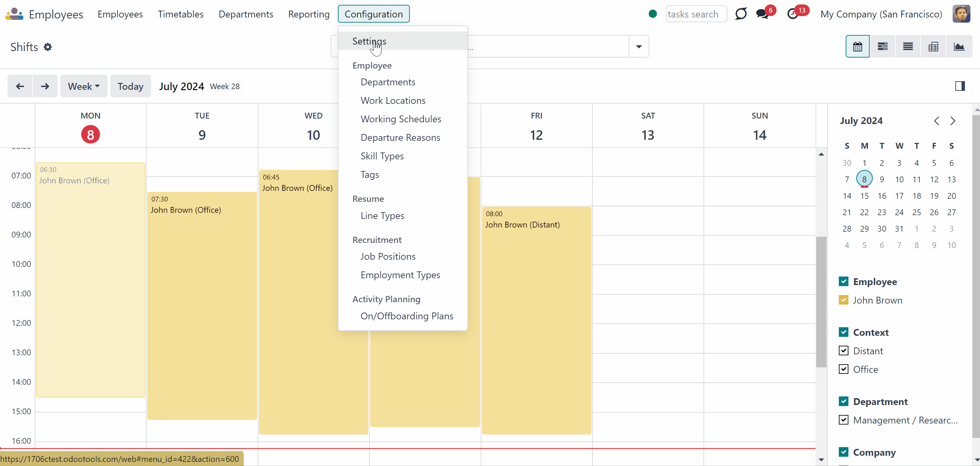Open the Reporting menu
The width and height of the screenshot is (980, 466).
[309, 14]
